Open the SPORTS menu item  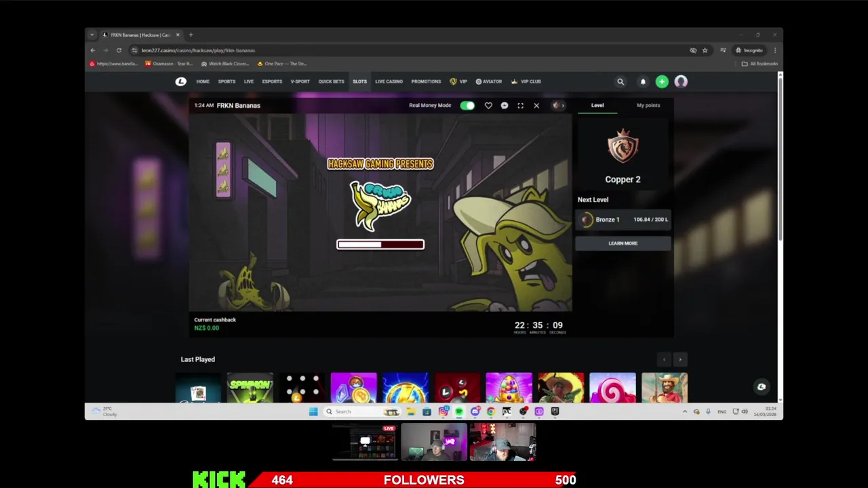pyautogui.click(x=226, y=81)
